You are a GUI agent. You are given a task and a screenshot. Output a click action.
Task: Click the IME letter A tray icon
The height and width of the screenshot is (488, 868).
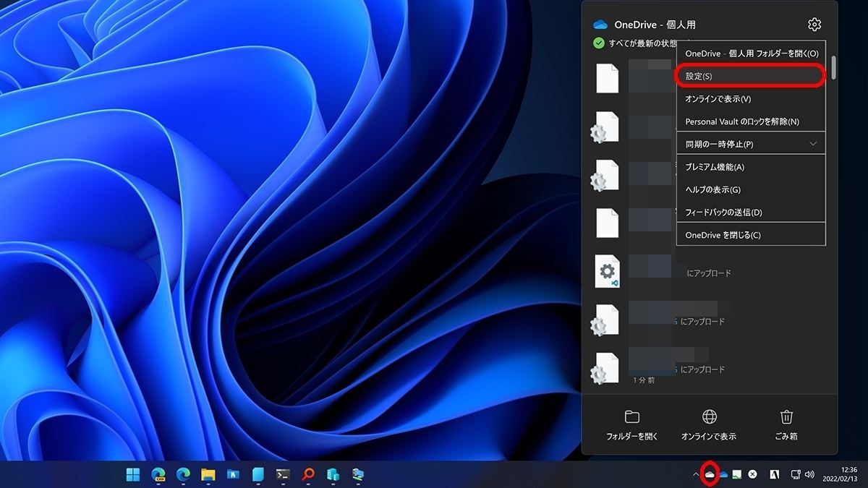[x=774, y=474]
